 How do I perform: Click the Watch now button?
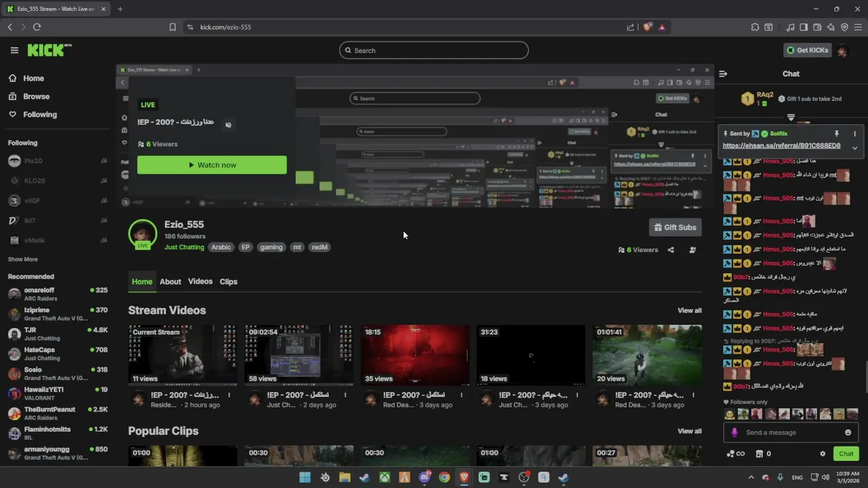pos(212,165)
